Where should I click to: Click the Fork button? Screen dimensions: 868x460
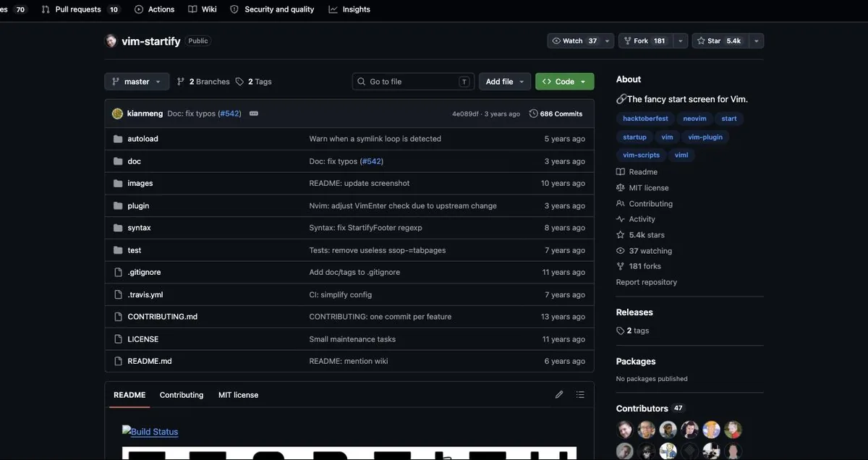tap(645, 41)
